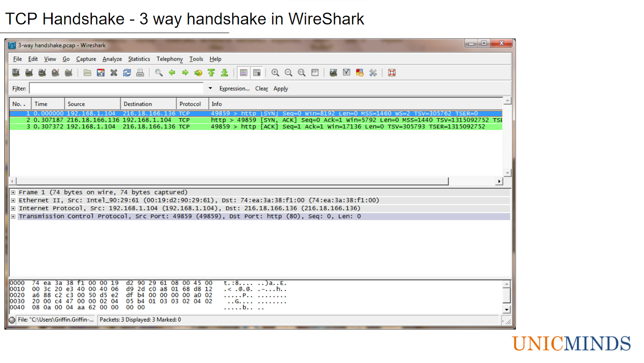Open the filter history dropdown arrow
This screenshot has height=363, width=644.
pyautogui.click(x=210, y=89)
